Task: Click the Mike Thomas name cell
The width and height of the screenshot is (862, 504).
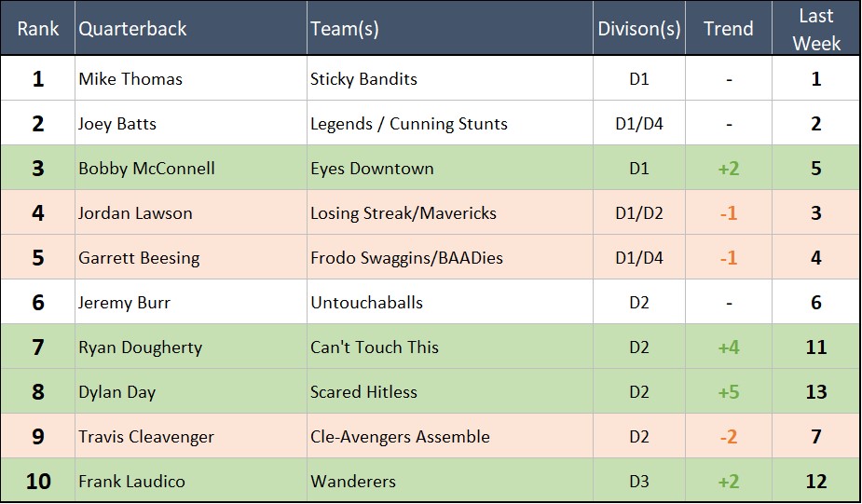Action: pos(130,79)
